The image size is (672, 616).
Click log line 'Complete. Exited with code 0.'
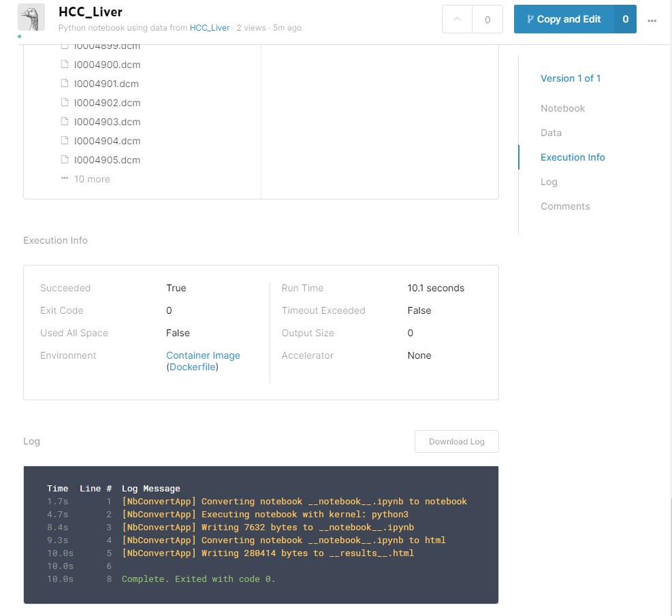[198, 579]
